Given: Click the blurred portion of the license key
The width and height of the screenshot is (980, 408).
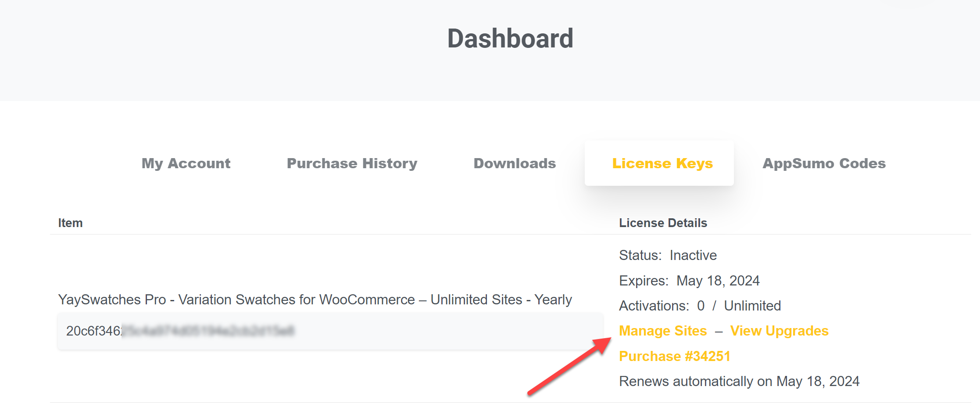Looking at the screenshot, I should 207,331.
